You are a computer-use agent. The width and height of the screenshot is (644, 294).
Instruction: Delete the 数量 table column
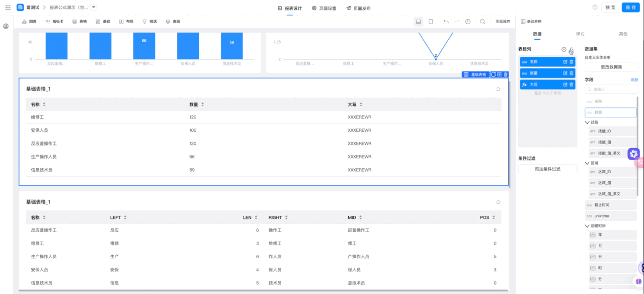tap(572, 73)
